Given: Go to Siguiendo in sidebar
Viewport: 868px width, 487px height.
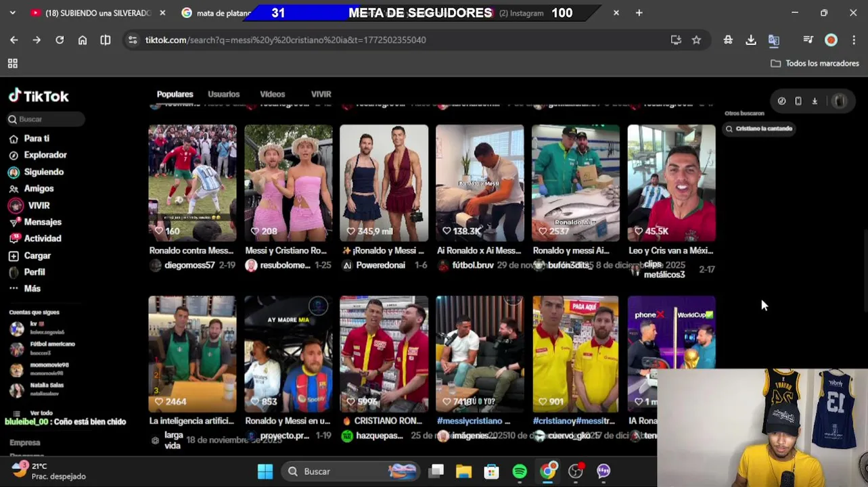Looking at the screenshot, I should pyautogui.click(x=43, y=172).
